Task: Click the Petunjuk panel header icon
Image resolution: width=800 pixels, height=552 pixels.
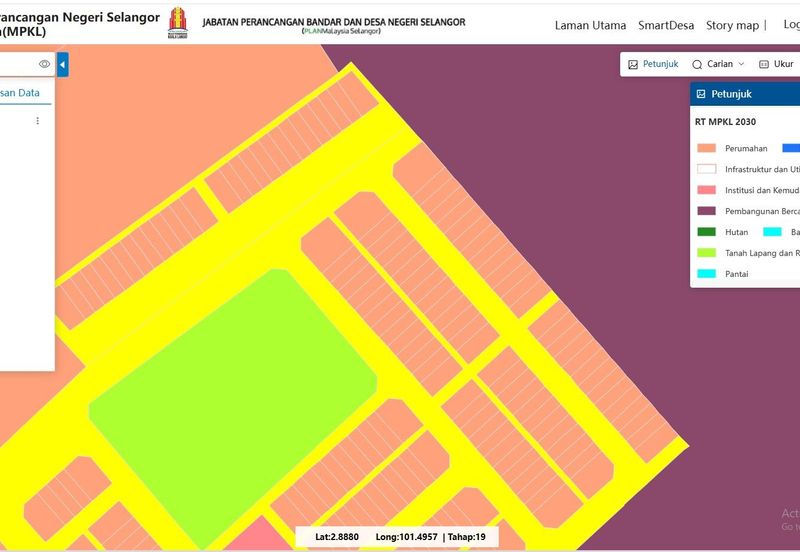Action: pos(701,94)
